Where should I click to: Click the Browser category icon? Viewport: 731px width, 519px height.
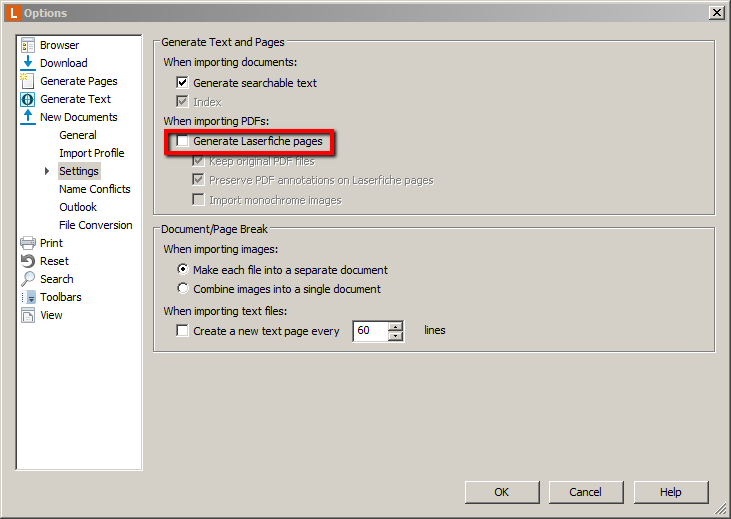point(28,45)
